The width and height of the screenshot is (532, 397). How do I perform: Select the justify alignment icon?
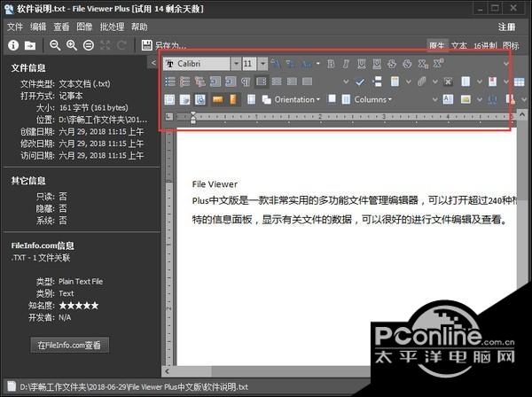[307, 82]
